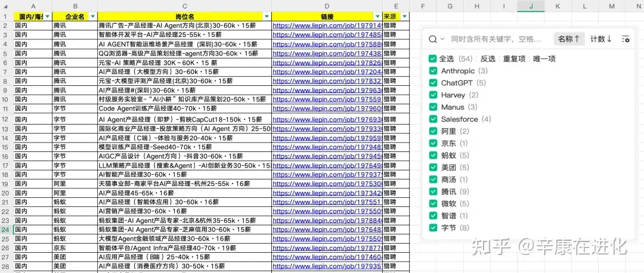The width and height of the screenshot is (644, 273).
Task: Select cell '元宝-AI 策略产品经理 30K~60K·15 薪'
Action: click(x=184, y=63)
